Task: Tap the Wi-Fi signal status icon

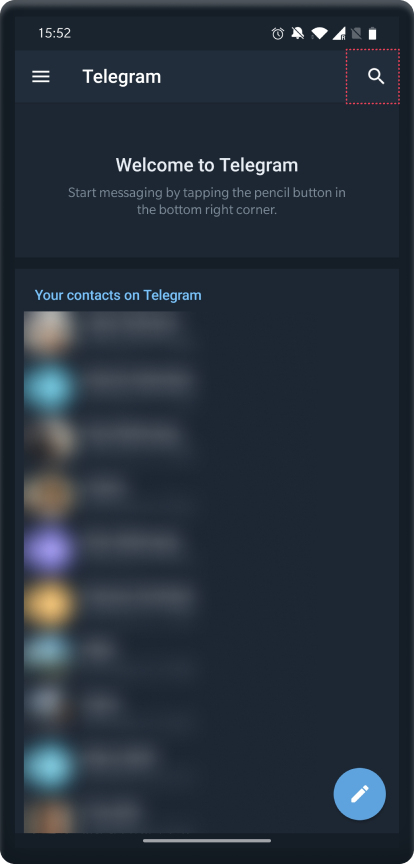Action: pos(319,34)
